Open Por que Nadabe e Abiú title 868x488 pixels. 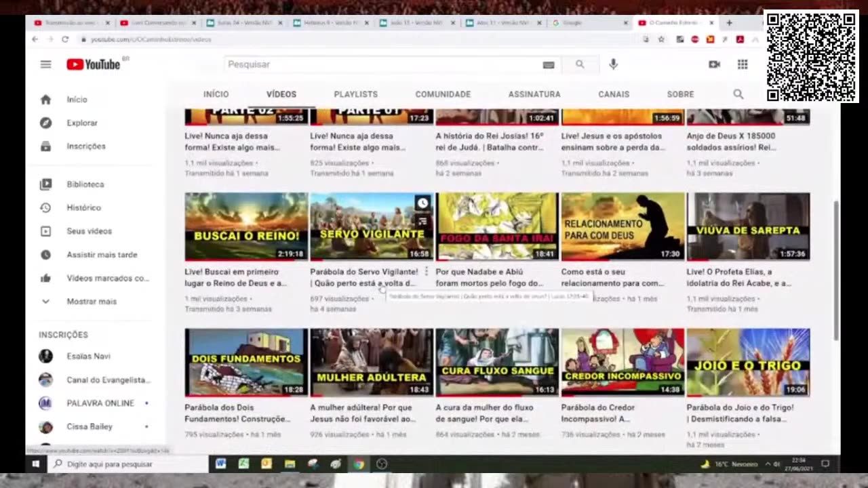coord(490,277)
